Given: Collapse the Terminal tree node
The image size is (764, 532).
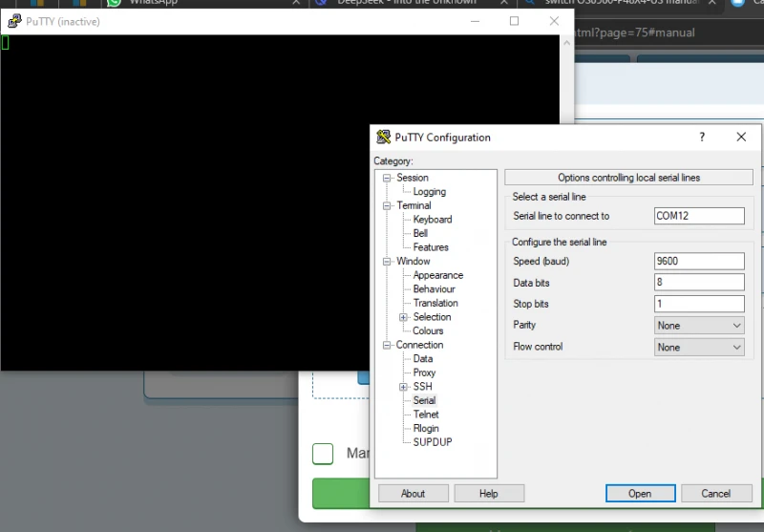Looking at the screenshot, I should pyautogui.click(x=387, y=205).
